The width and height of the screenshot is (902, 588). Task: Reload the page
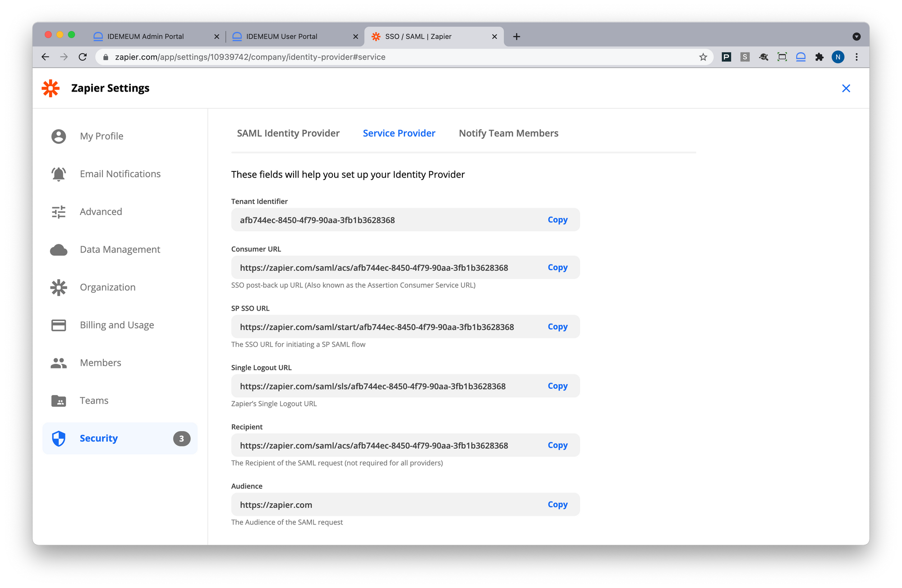(83, 57)
